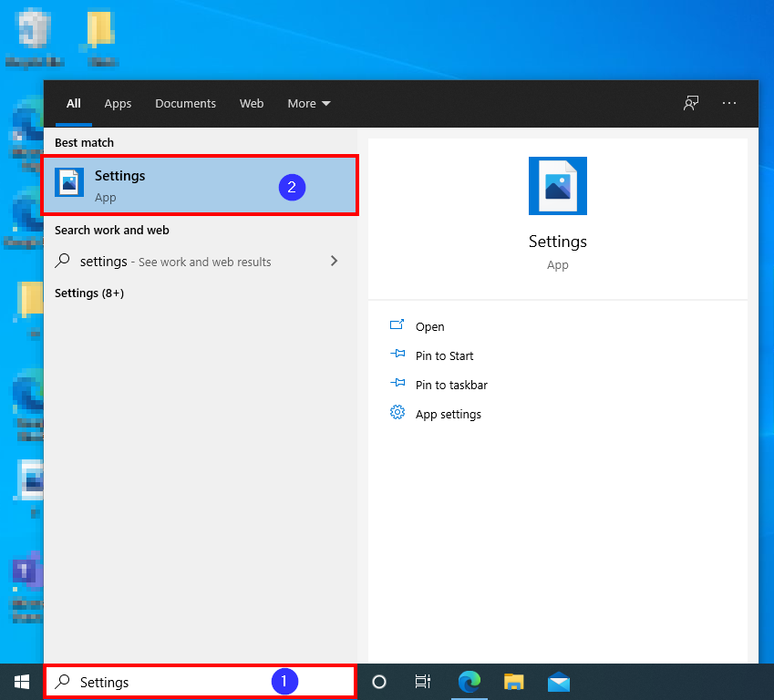The image size is (774, 700).
Task: Switch to the All search tab
Action: (74, 104)
